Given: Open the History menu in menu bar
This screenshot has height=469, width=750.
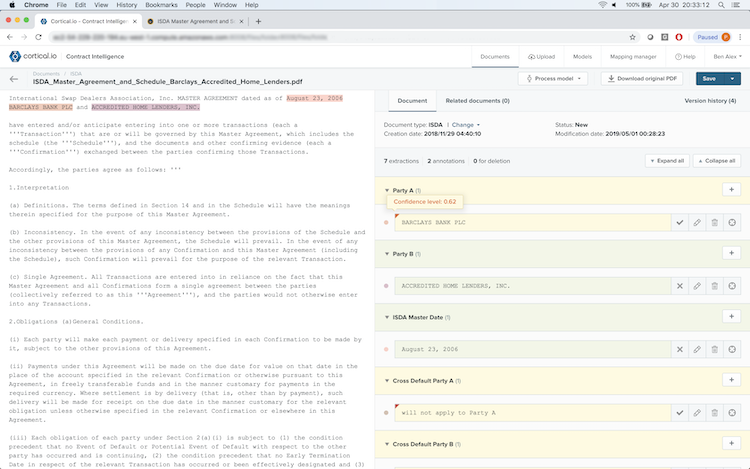Looking at the screenshot, I should (x=126, y=5).
